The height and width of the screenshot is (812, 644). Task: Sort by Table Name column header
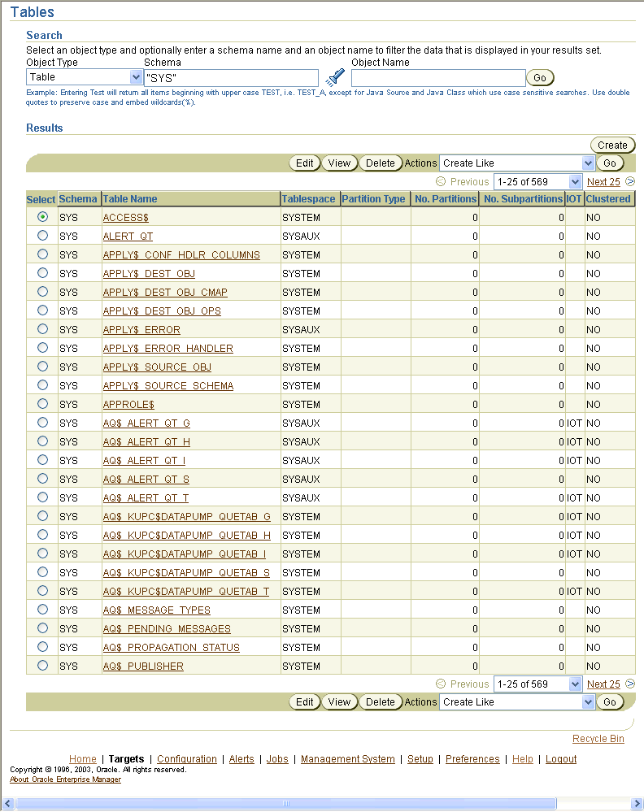pyautogui.click(x=130, y=199)
